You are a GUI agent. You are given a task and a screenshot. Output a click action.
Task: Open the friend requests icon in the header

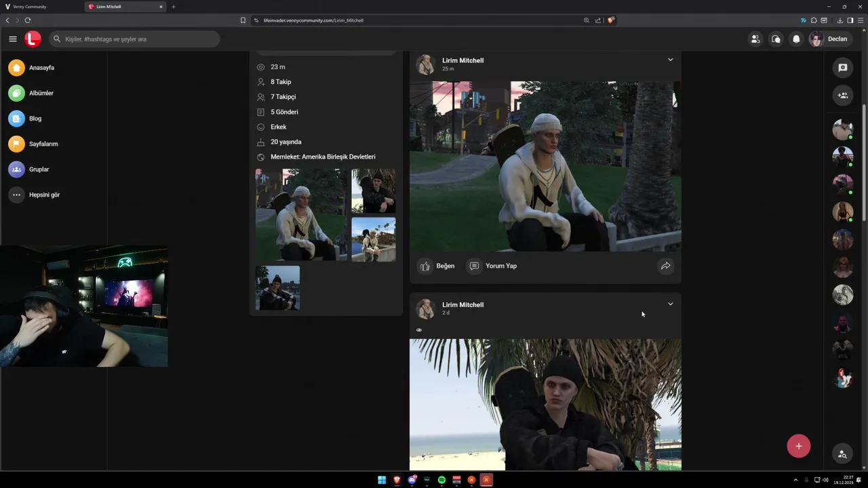(x=755, y=39)
